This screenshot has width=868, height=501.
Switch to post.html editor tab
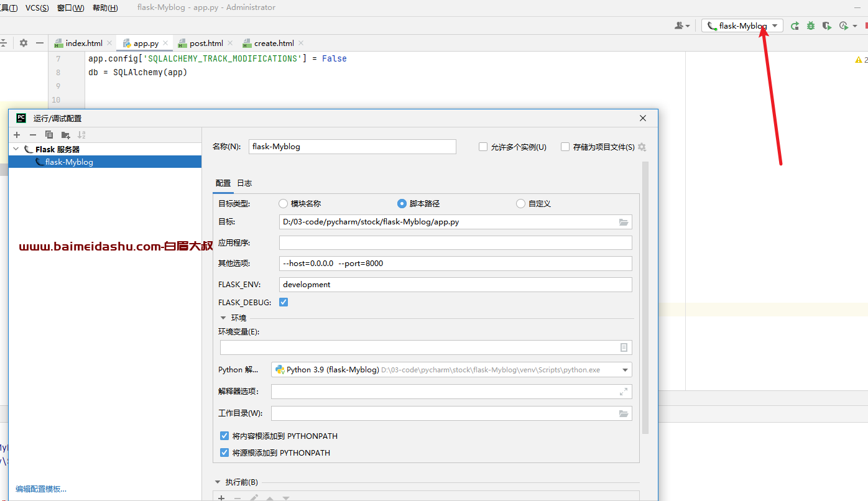(x=206, y=43)
